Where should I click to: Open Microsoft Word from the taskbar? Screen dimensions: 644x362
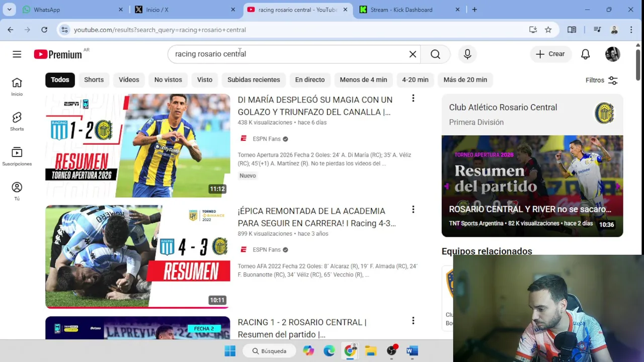coord(412,351)
